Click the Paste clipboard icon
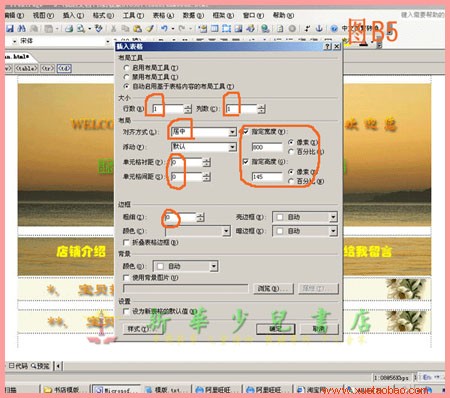This screenshot has width=450, height=398. [137, 29]
